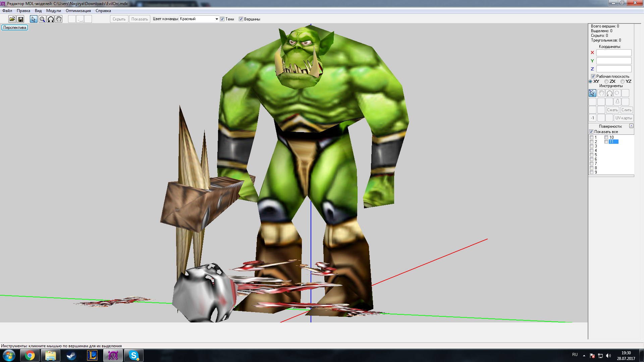644x362 pixels.
Task: Open the UV-карты button
Action: [624, 118]
